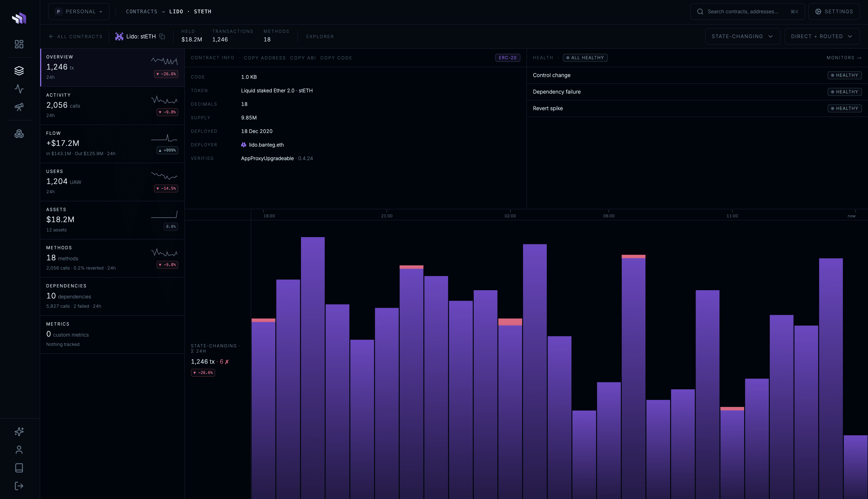This screenshot has width=868, height=499.
Task: Open the telescope explore icon in sidebar
Action: tap(19, 107)
